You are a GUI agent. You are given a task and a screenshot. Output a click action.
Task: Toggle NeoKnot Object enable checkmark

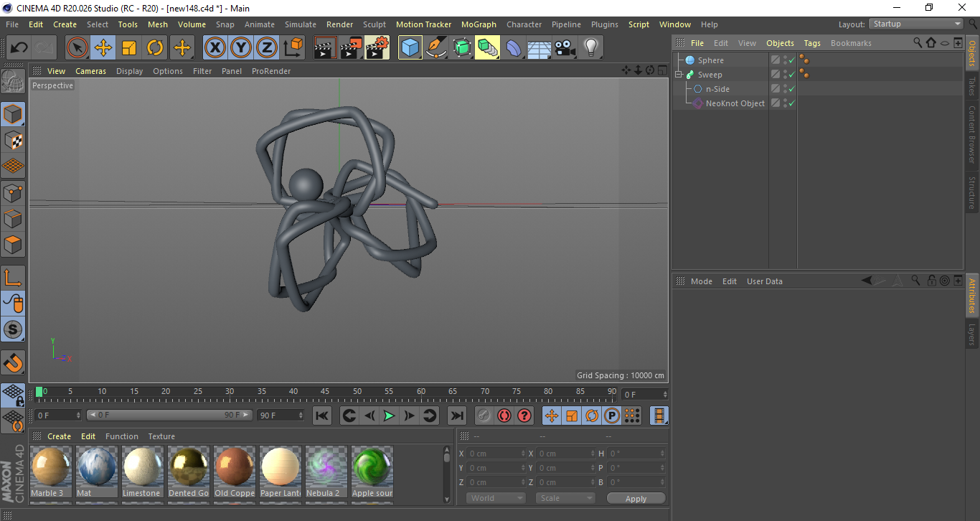pyautogui.click(x=792, y=103)
